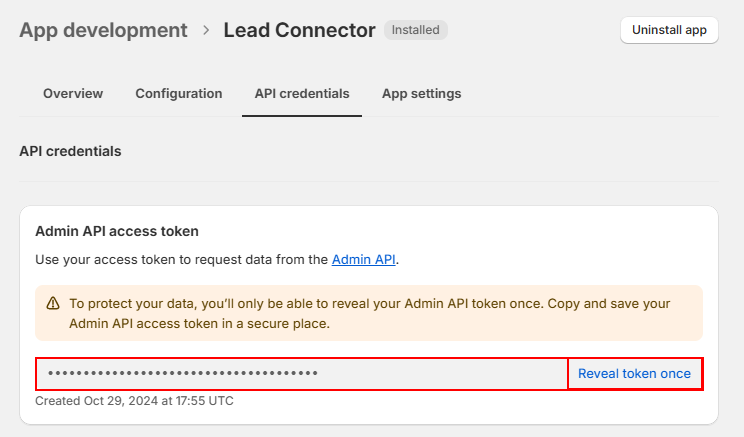Go to the App settings tab
This screenshot has width=744, height=437.
pyautogui.click(x=422, y=93)
